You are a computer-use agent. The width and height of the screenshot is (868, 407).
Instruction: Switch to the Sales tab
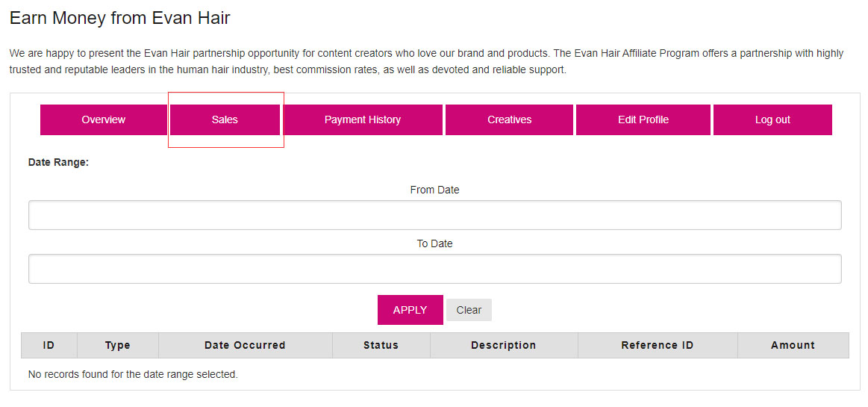(x=225, y=119)
